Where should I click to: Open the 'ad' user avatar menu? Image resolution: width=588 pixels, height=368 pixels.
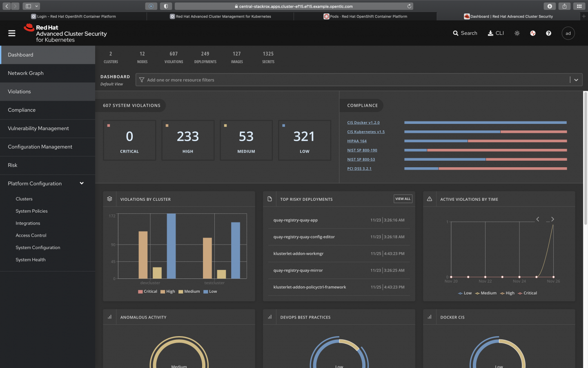pos(568,33)
